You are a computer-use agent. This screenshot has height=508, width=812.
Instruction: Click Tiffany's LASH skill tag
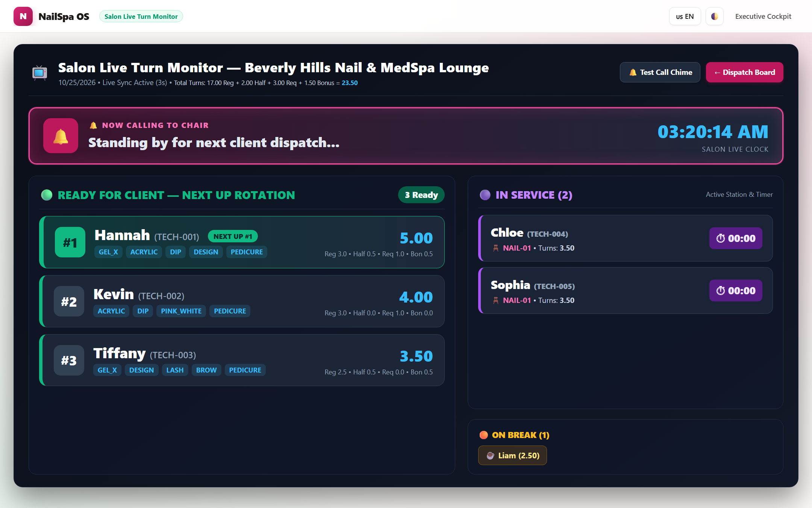tap(175, 370)
